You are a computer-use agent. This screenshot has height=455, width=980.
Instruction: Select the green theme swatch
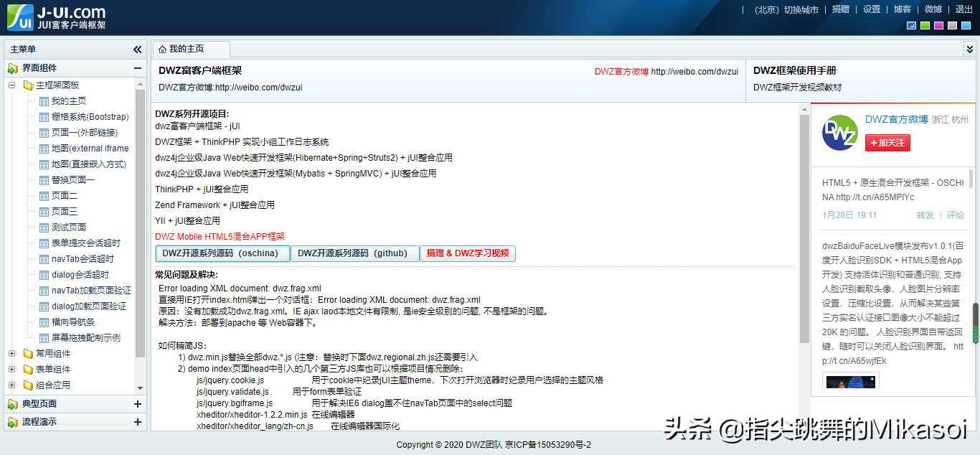(925, 26)
